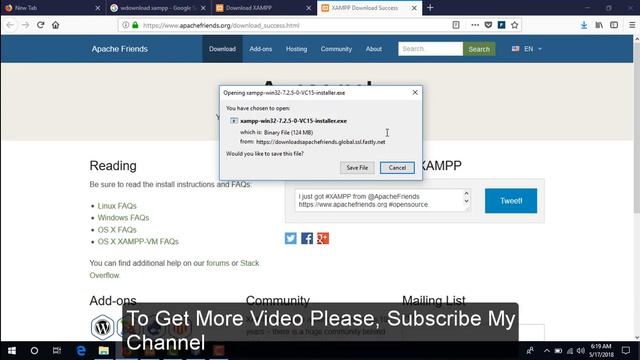
Task: Open the OS X FAQs link
Action: (x=117, y=230)
